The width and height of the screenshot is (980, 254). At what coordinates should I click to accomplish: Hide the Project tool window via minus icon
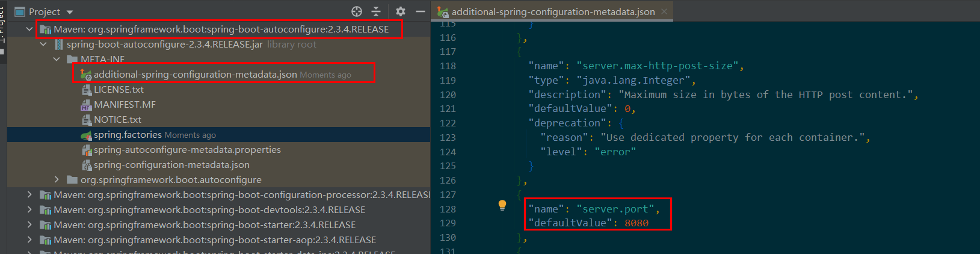[421, 11]
